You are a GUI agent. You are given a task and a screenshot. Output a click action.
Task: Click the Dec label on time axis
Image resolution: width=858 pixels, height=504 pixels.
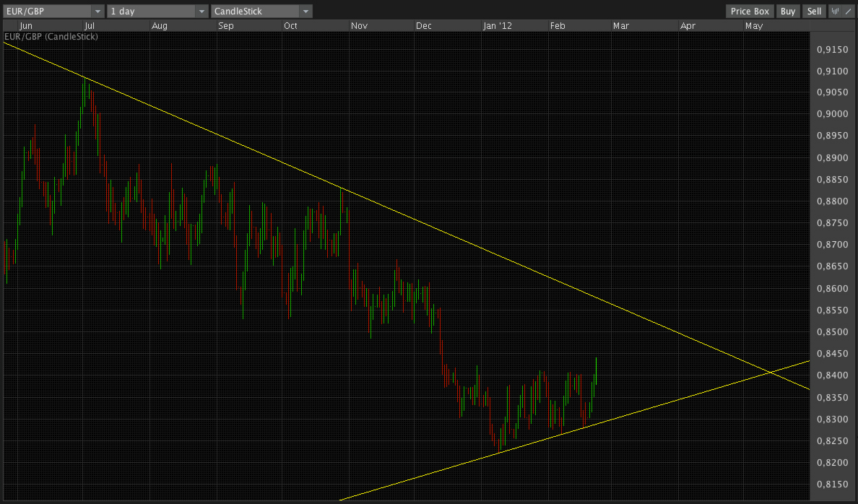click(x=423, y=26)
